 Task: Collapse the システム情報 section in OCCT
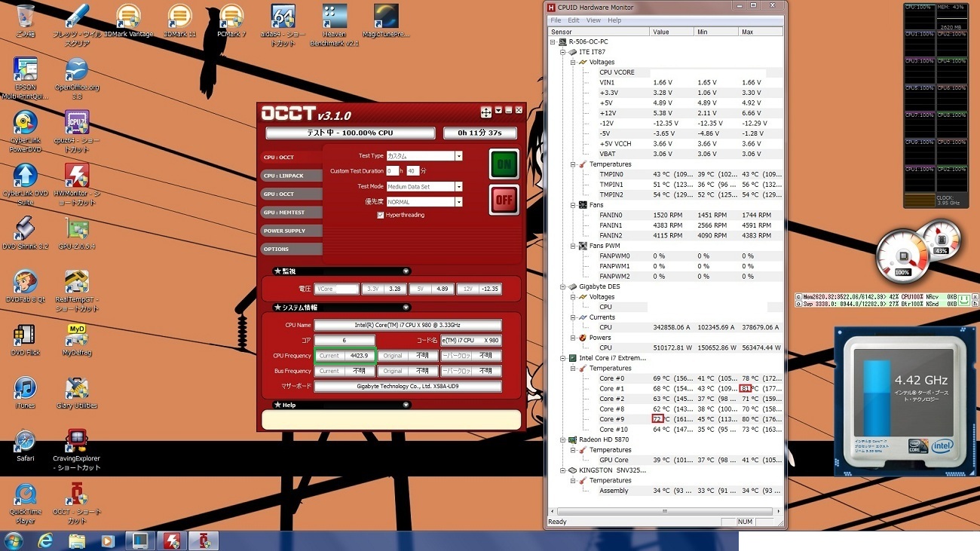pos(406,308)
